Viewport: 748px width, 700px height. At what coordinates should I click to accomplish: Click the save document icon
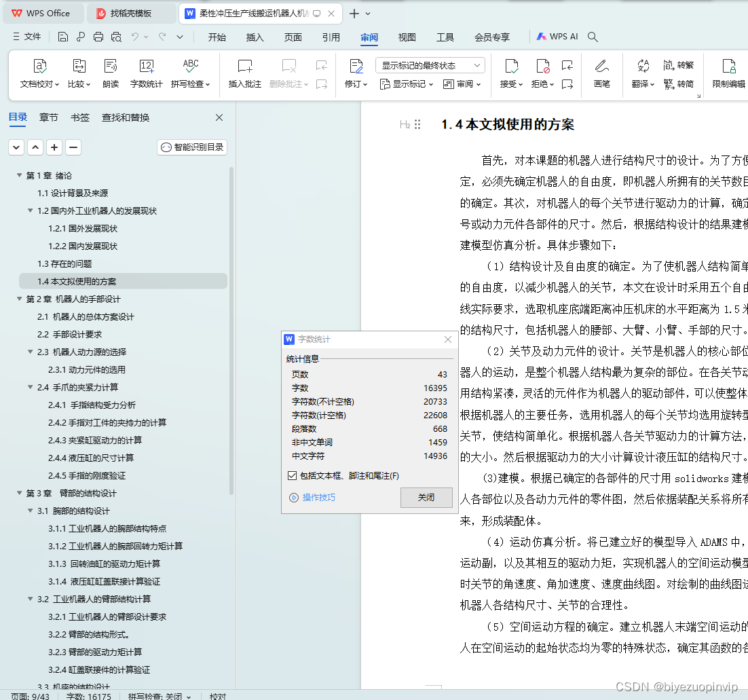pyautogui.click(x=63, y=37)
